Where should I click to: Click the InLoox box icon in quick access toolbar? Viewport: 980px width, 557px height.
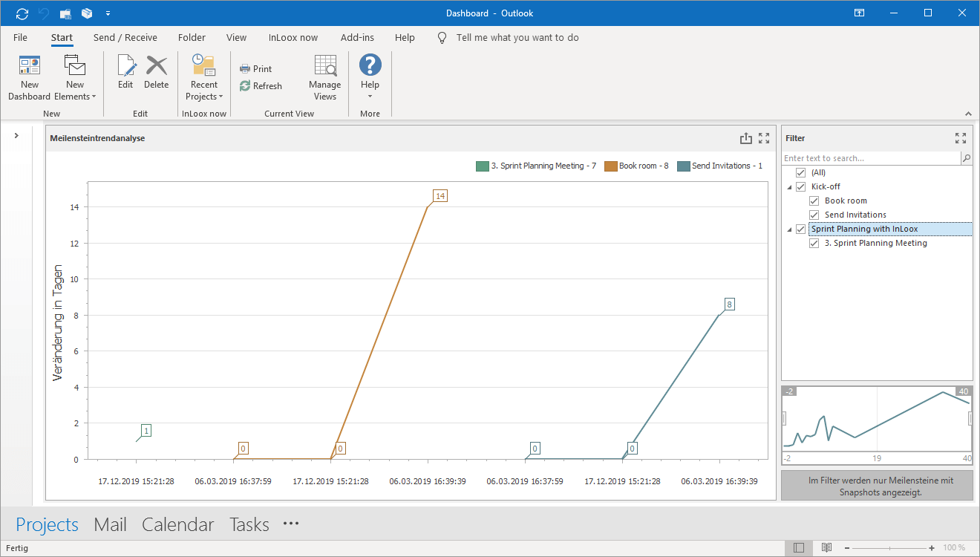click(x=87, y=13)
